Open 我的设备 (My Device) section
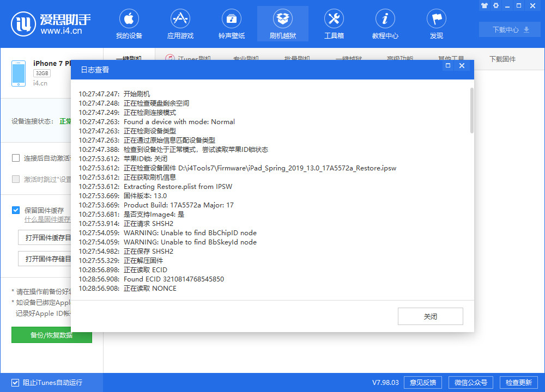The width and height of the screenshot is (545, 392). tap(129, 24)
